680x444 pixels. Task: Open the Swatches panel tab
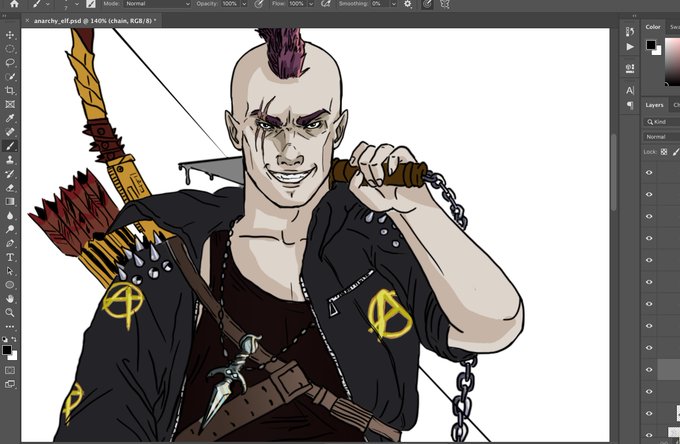point(674,27)
